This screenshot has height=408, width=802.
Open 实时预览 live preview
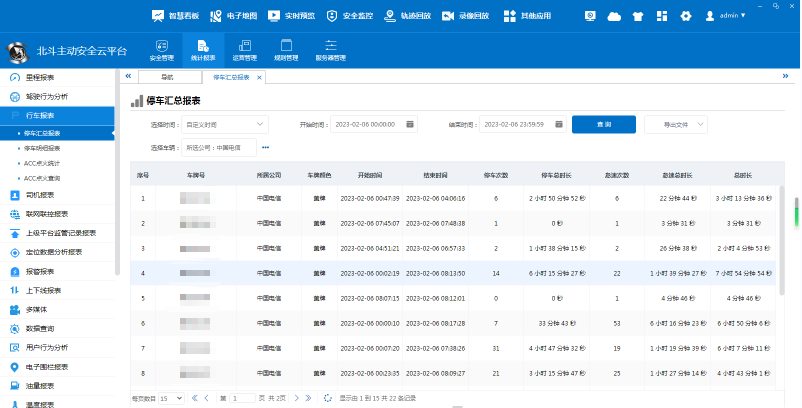pyautogui.click(x=292, y=16)
